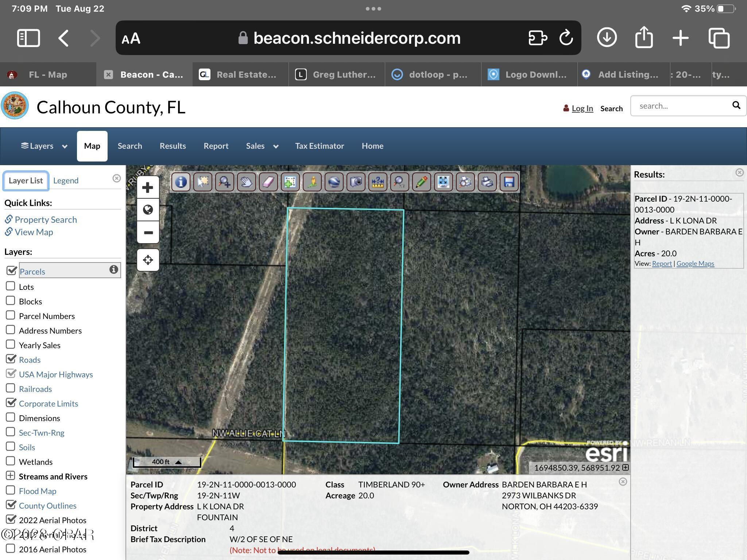Select the pencil markup tool
This screenshot has width=747, height=560.
[x=421, y=182]
